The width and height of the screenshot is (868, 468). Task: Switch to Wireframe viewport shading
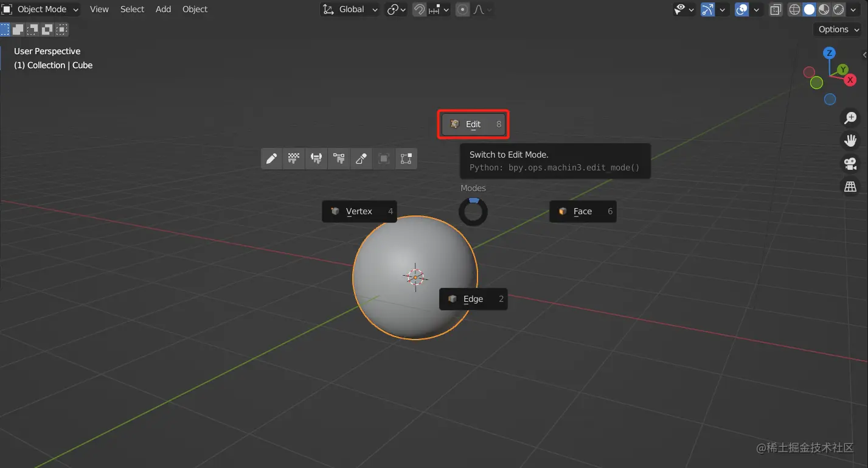click(x=795, y=9)
